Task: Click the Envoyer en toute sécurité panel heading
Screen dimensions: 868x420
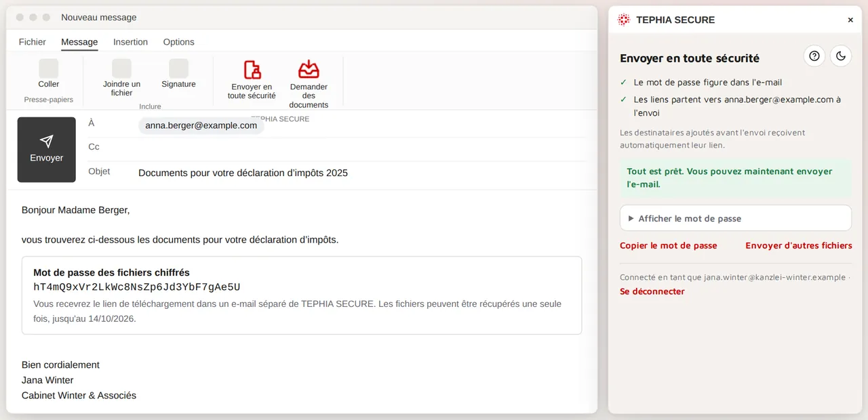Action: click(690, 58)
